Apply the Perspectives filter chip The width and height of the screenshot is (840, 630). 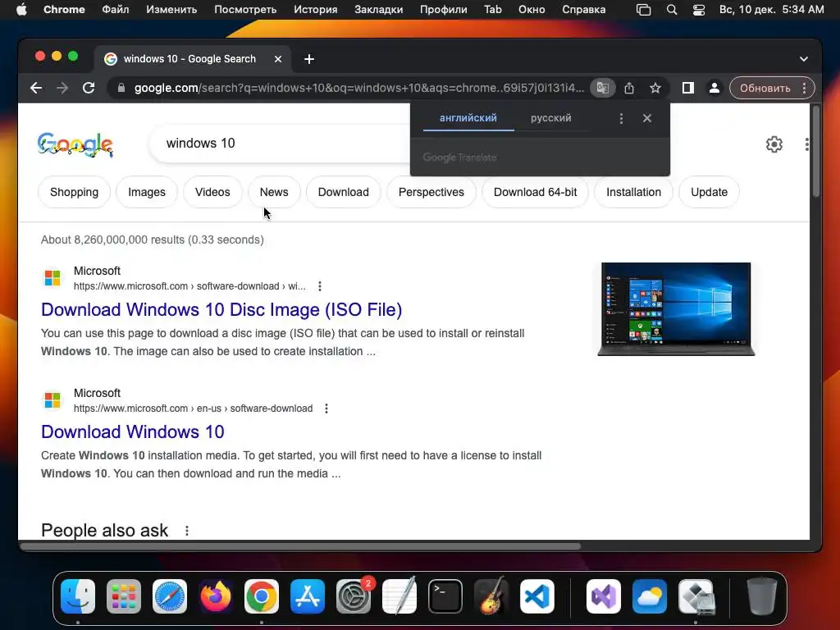coord(431,192)
